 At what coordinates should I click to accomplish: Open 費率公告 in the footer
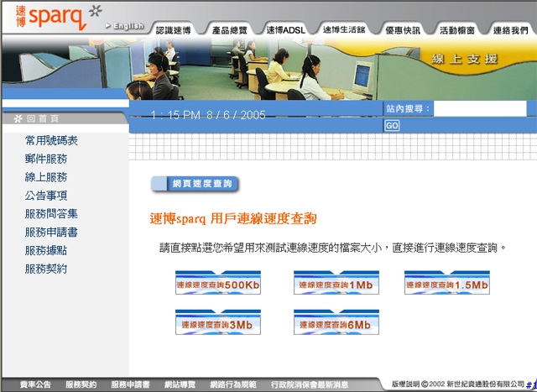[35, 384]
